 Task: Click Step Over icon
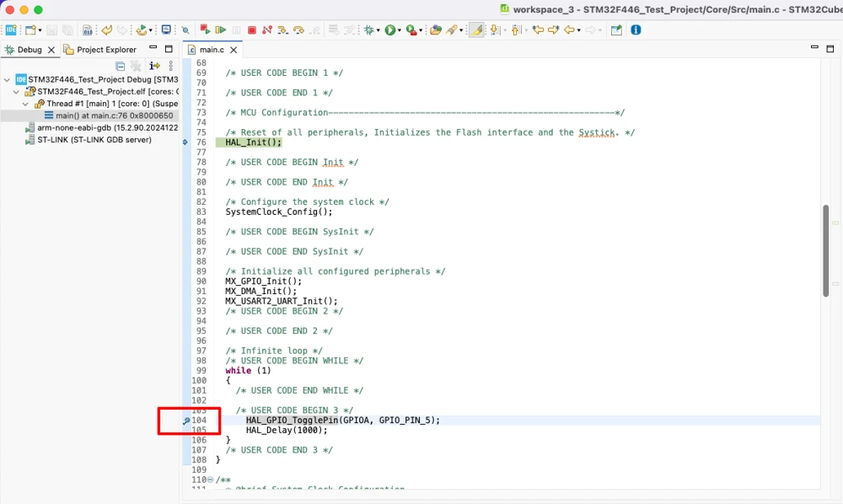coord(298,30)
